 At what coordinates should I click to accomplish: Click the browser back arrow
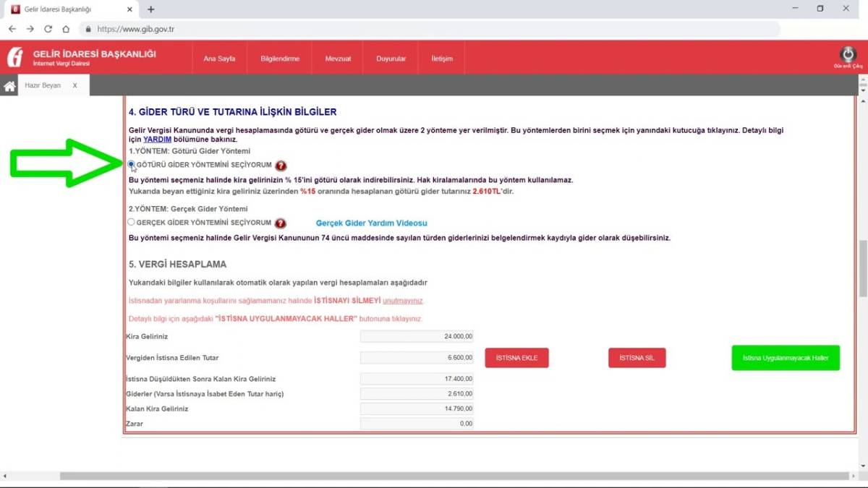point(12,30)
